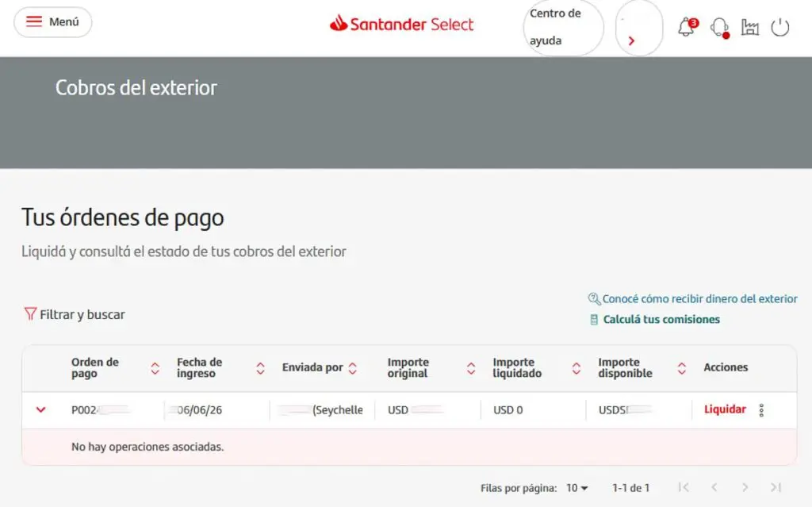This screenshot has width=812, height=507.
Task: Click the (Seychelle sender cell
Action: [x=338, y=410]
